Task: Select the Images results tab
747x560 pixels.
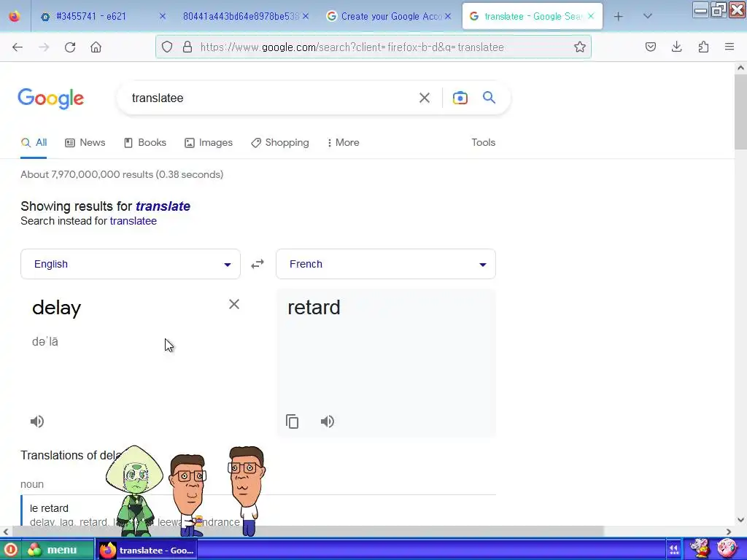Action: point(209,142)
